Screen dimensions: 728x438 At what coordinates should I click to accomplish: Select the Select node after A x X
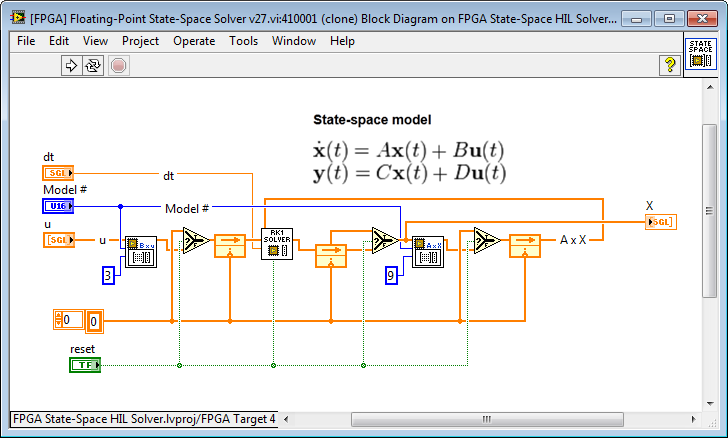click(x=487, y=241)
